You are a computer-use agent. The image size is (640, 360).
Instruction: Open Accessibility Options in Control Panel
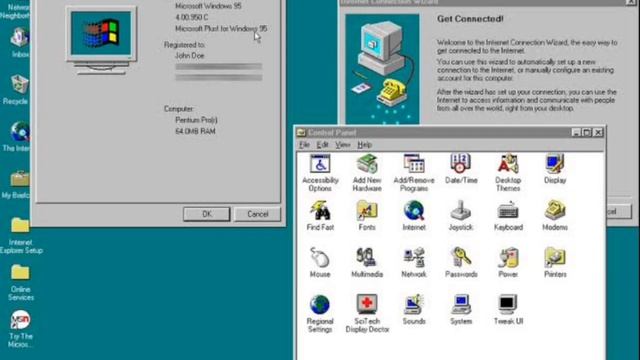point(320,173)
